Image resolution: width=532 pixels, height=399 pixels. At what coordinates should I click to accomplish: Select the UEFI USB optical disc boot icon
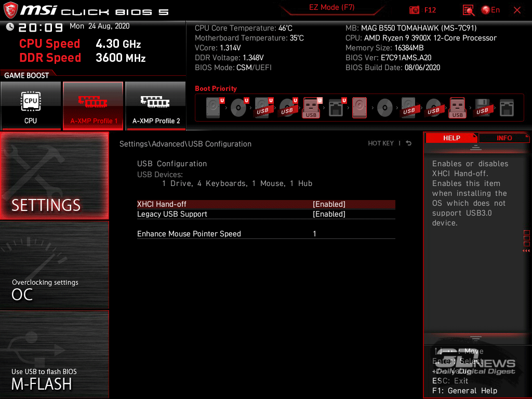[x=288, y=108]
